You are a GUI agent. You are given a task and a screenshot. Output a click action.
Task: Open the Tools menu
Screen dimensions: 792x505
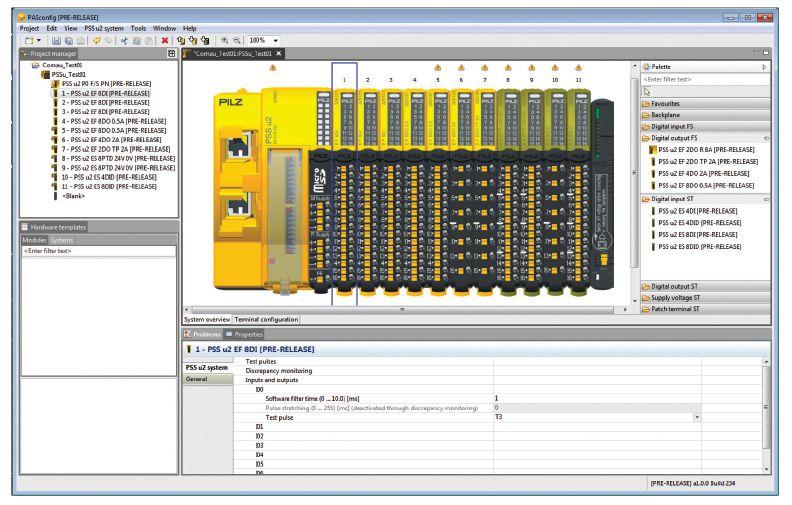(138, 28)
